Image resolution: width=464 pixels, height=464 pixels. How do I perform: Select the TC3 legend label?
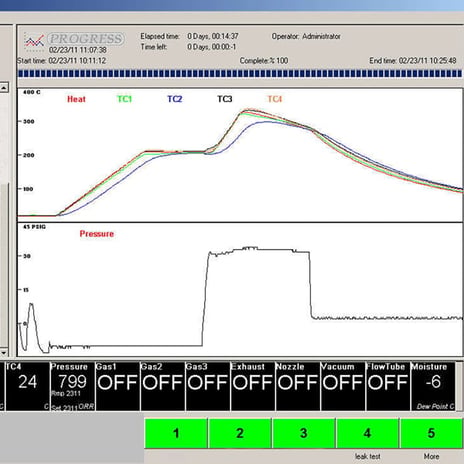(225, 99)
